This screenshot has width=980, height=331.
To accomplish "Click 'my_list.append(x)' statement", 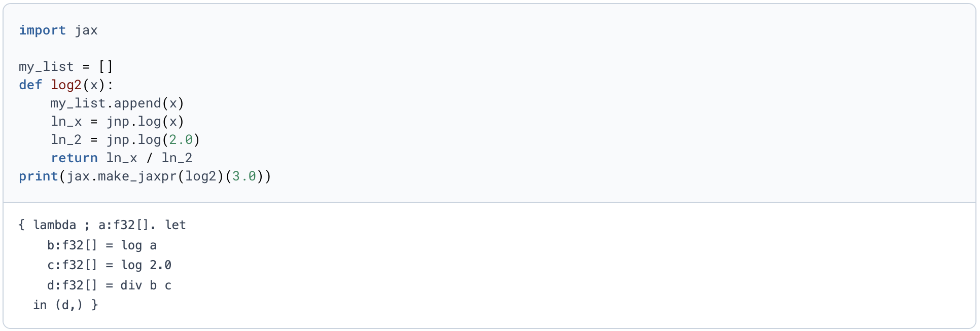I will (x=117, y=103).
